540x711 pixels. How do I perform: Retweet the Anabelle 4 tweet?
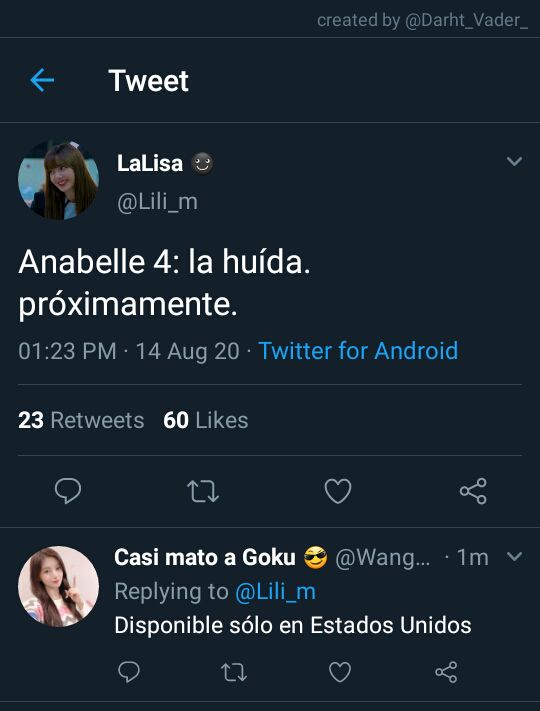tap(203, 492)
